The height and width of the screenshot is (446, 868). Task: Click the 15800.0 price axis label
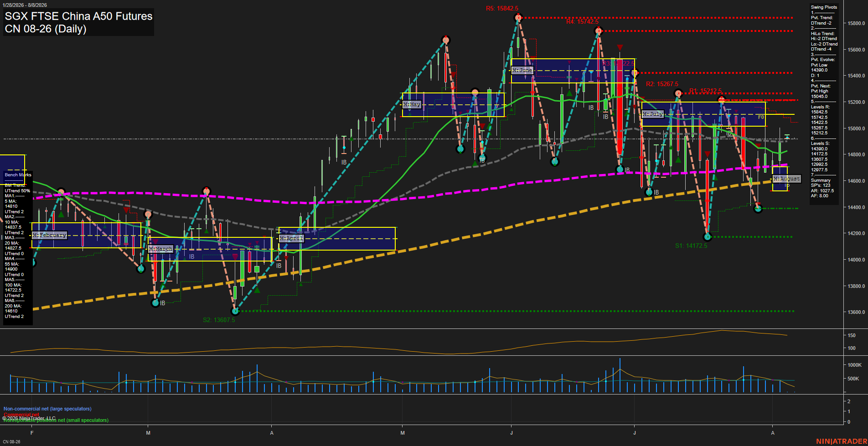[856, 23]
